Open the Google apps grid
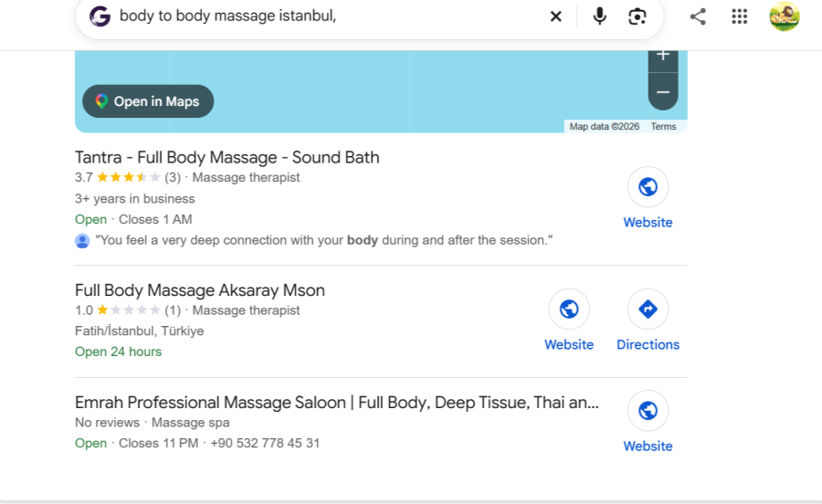The width and height of the screenshot is (822, 504). [739, 16]
